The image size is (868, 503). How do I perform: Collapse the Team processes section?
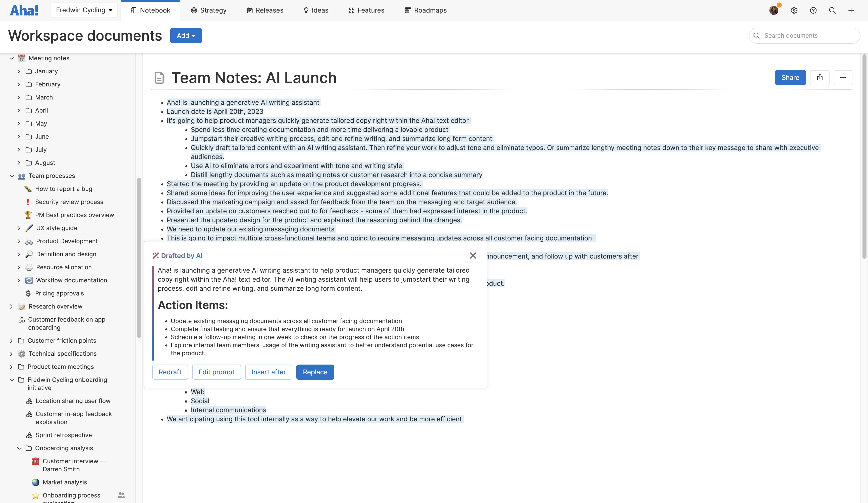click(12, 176)
